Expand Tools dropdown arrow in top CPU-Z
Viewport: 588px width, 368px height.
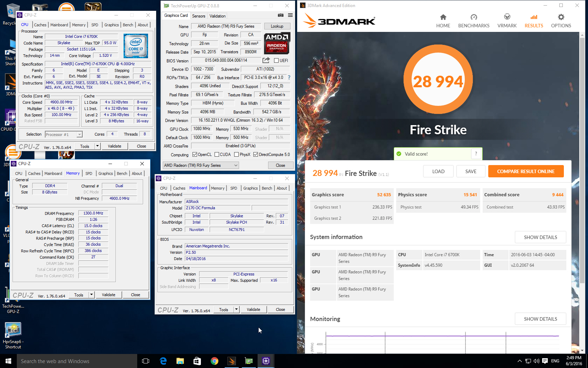pos(97,146)
